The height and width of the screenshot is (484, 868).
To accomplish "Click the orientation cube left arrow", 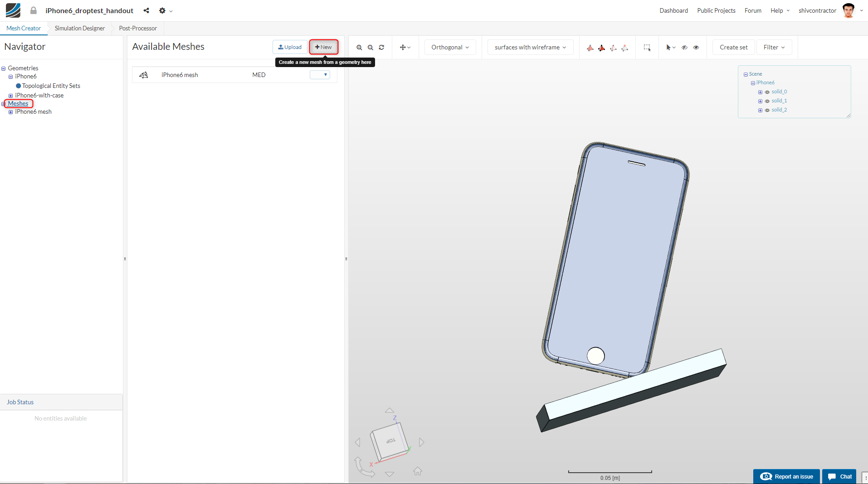I will coord(358,442).
